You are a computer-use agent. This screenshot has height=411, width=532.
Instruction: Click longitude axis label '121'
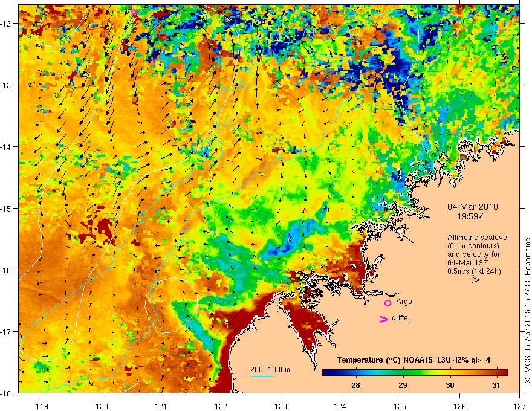click(x=161, y=406)
